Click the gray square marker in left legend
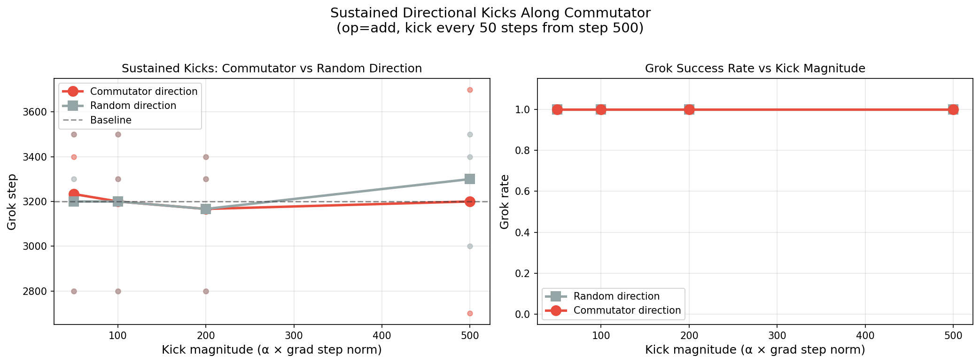The height and width of the screenshot is (363, 980). [73, 106]
